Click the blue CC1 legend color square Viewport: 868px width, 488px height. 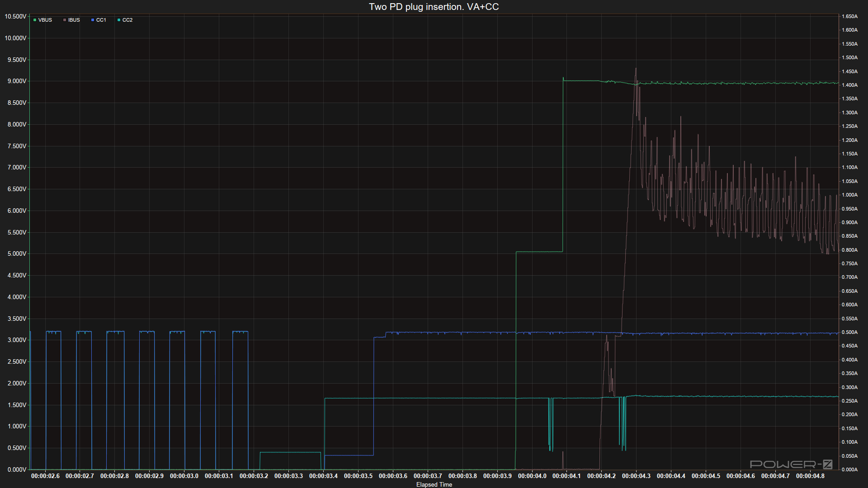93,20
